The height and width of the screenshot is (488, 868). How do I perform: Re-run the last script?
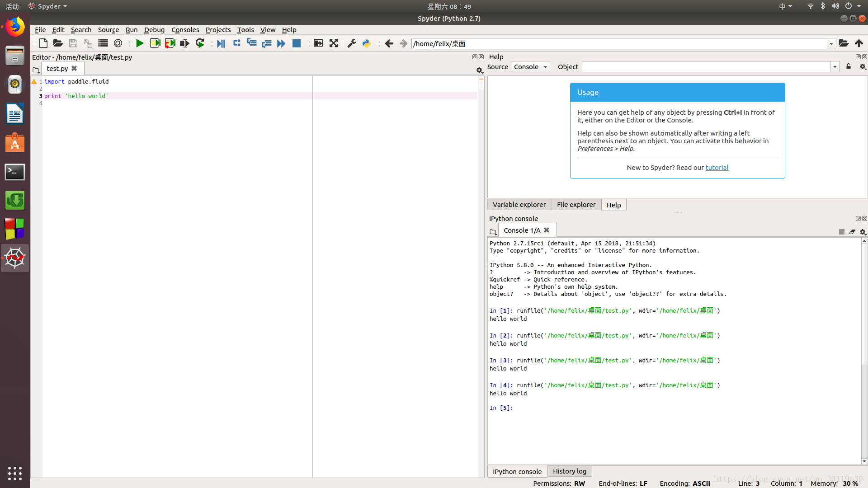click(200, 43)
